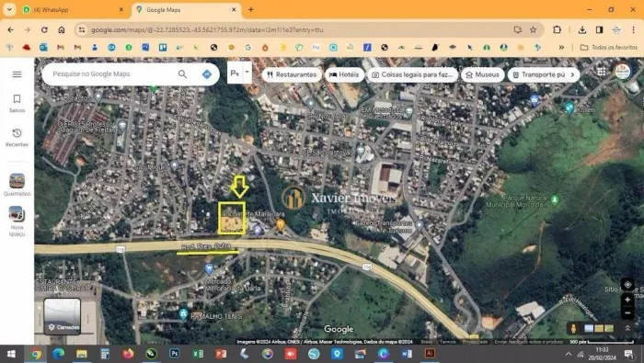
Task: Open the tab search dropdown
Action: point(9,9)
